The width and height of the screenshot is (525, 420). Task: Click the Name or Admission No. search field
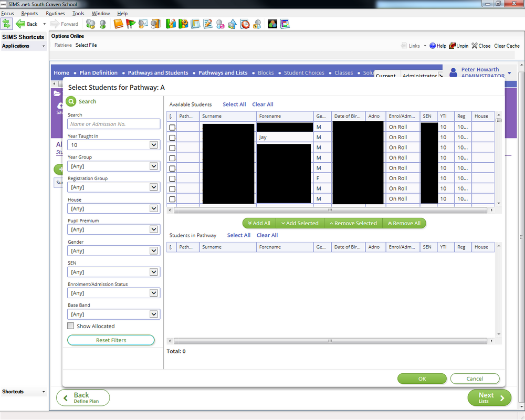pyautogui.click(x=113, y=124)
